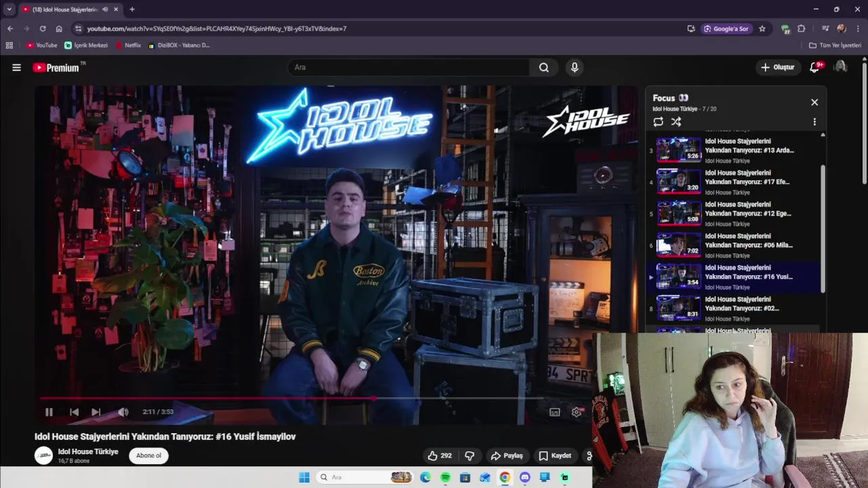Open Spotify from the taskbar
Viewport: 868px width, 488px height.
pyautogui.click(x=446, y=477)
